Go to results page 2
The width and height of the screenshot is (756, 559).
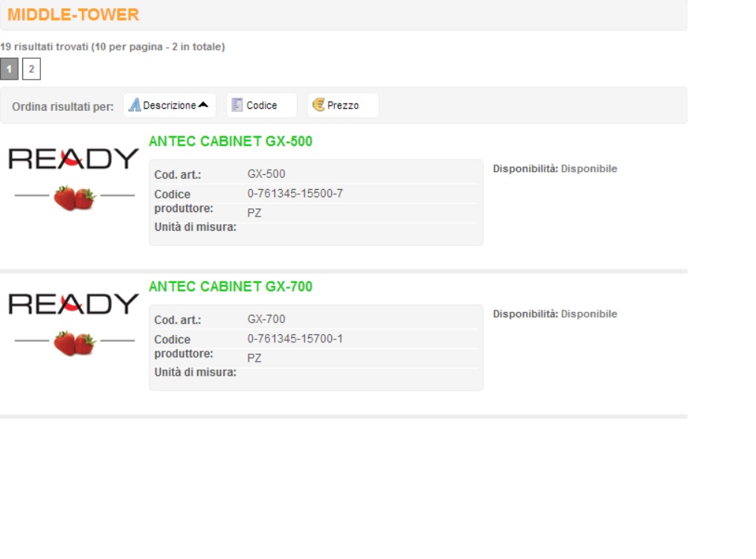pos(31,69)
